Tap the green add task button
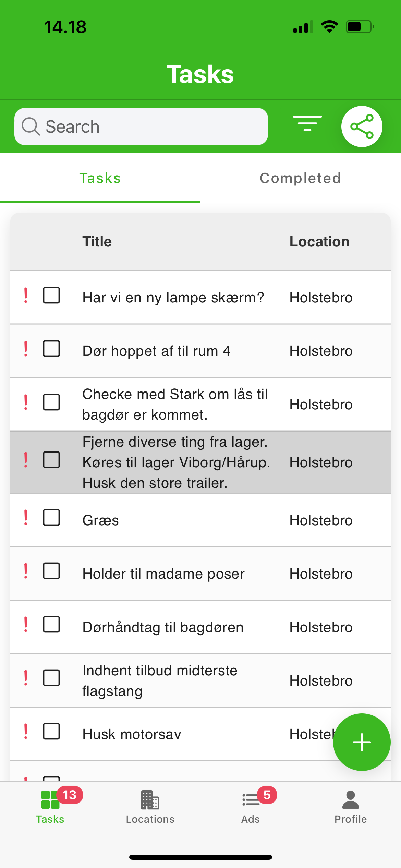Screen dimensions: 401x868 click(362, 742)
